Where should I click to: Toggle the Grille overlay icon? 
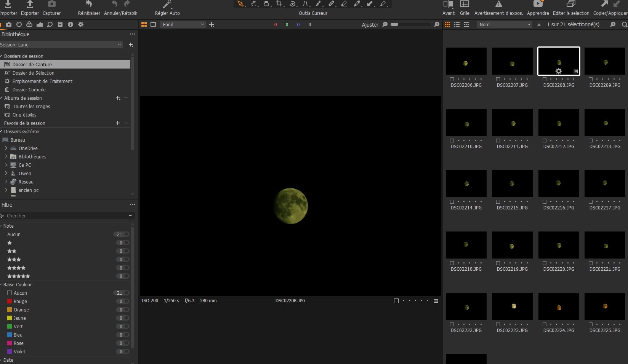coord(465,4)
